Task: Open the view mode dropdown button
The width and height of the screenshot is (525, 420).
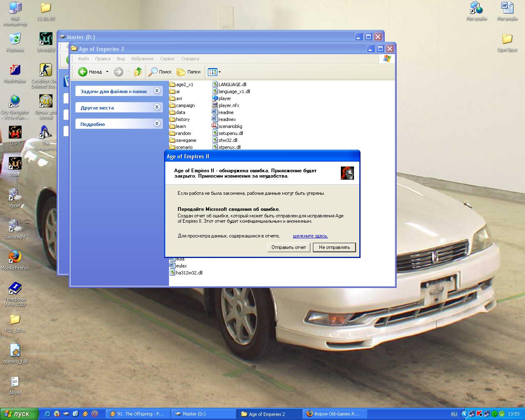Action: pyautogui.click(x=214, y=72)
